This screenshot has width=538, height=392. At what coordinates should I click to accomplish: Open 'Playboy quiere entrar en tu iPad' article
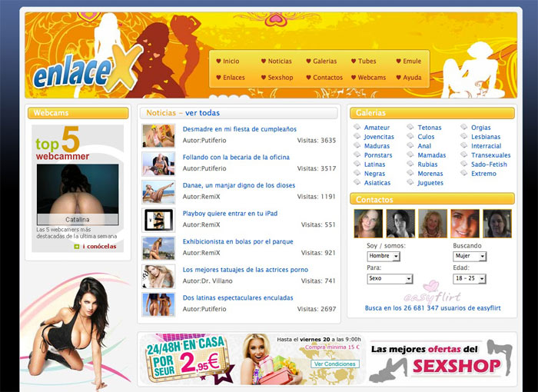tap(230, 214)
